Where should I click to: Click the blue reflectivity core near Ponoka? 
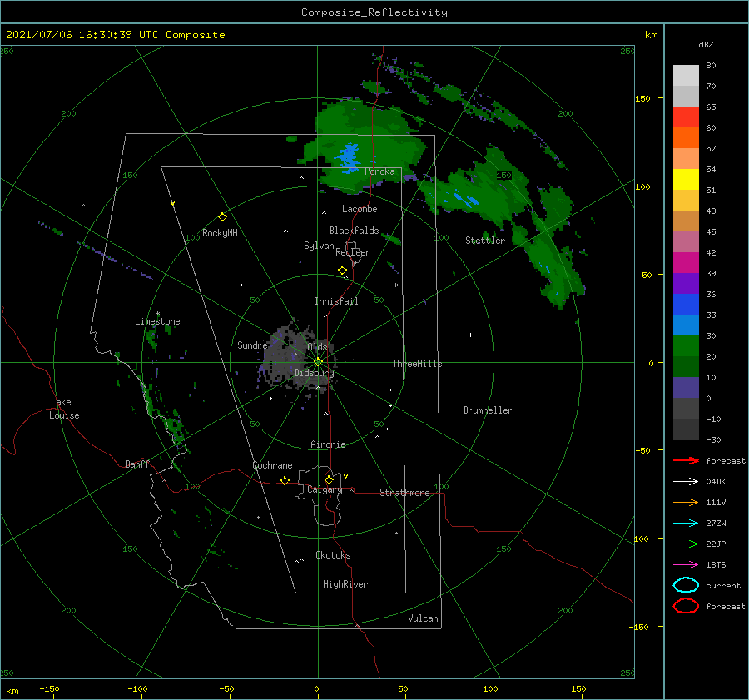click(348, 157)
